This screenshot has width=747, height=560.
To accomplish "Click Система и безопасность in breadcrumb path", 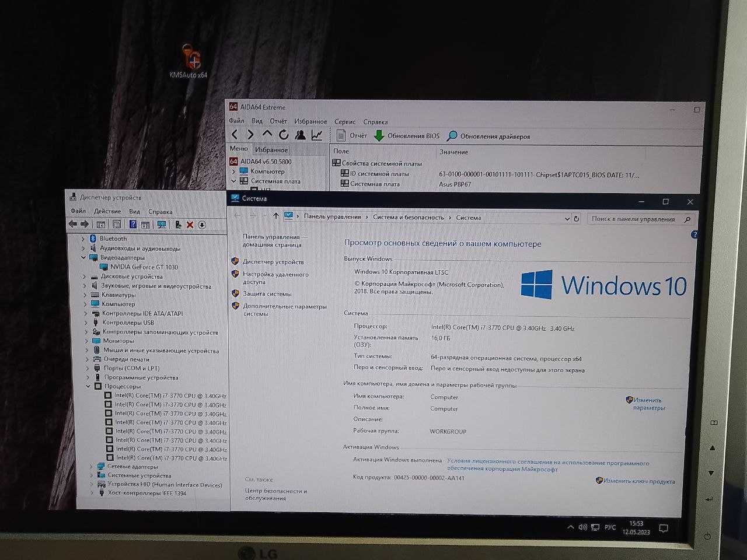I will tap(408, 217).
